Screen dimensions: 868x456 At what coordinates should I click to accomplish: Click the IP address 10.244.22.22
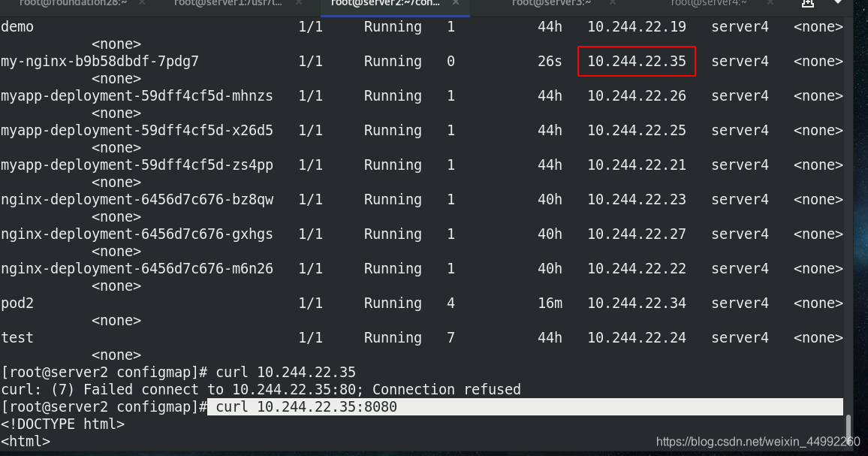[x=637, y=268]
